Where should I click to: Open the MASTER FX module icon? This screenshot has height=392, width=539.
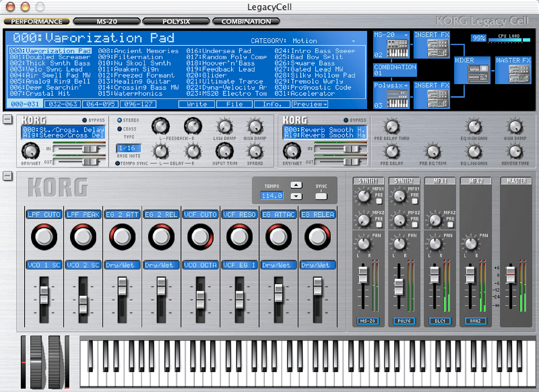point(519,74)
